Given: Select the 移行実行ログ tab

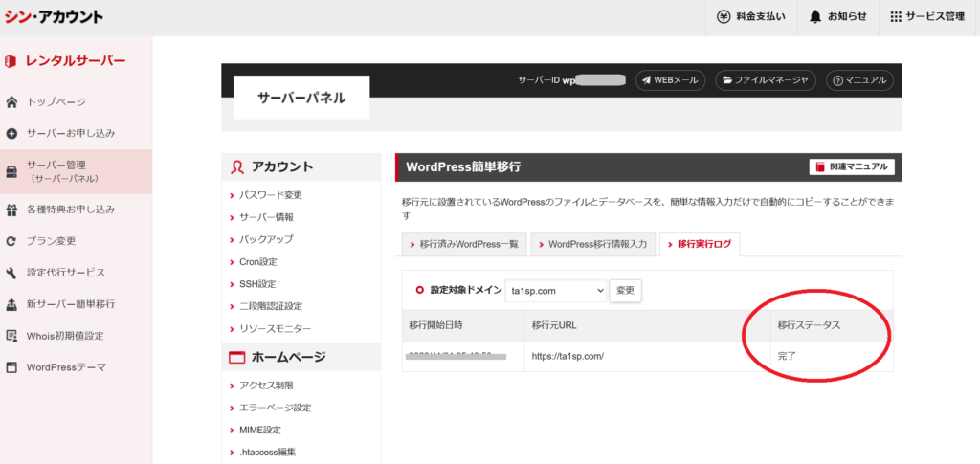Looking at the screenshot, I should 699,244.
